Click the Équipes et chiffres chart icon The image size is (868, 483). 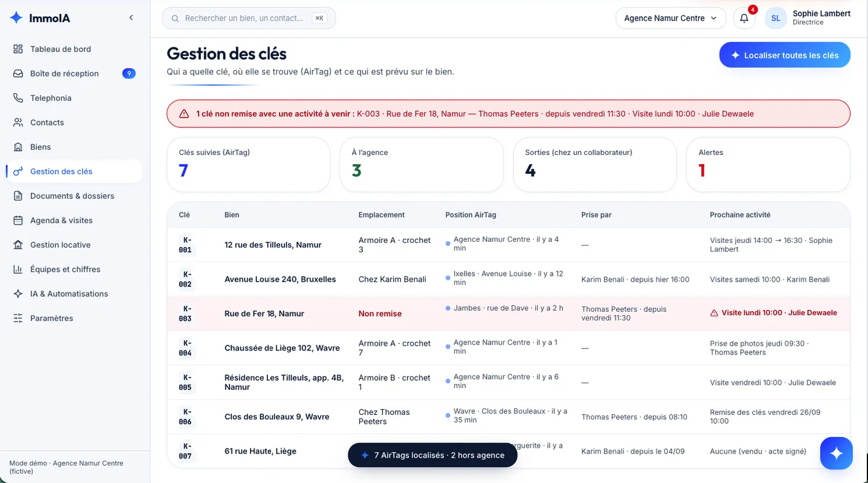pyautogui.click(x=19, y=270)
